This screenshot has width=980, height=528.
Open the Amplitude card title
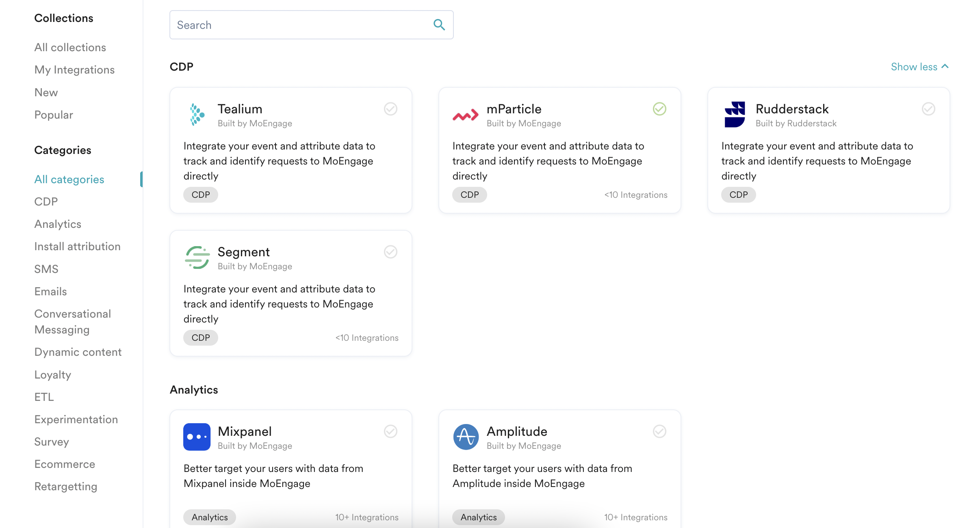coord(517,431)
